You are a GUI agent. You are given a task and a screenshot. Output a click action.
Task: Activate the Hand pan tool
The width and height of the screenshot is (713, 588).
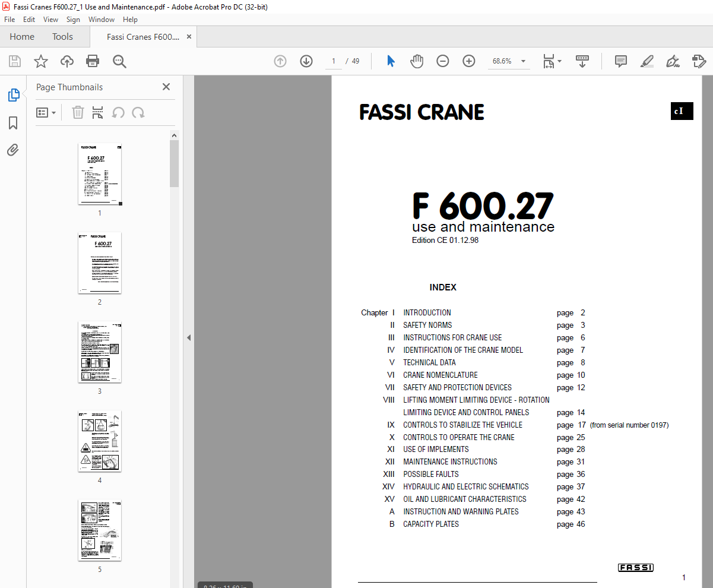[417, 61]
